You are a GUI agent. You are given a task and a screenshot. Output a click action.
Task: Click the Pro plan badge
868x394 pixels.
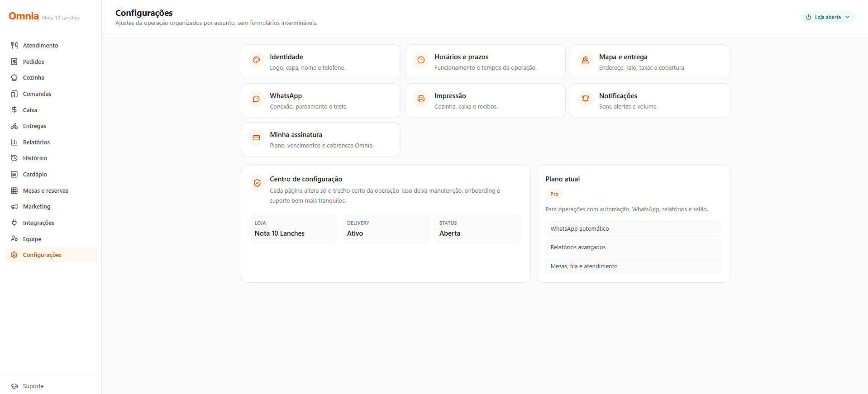click(x=554, y=194)
